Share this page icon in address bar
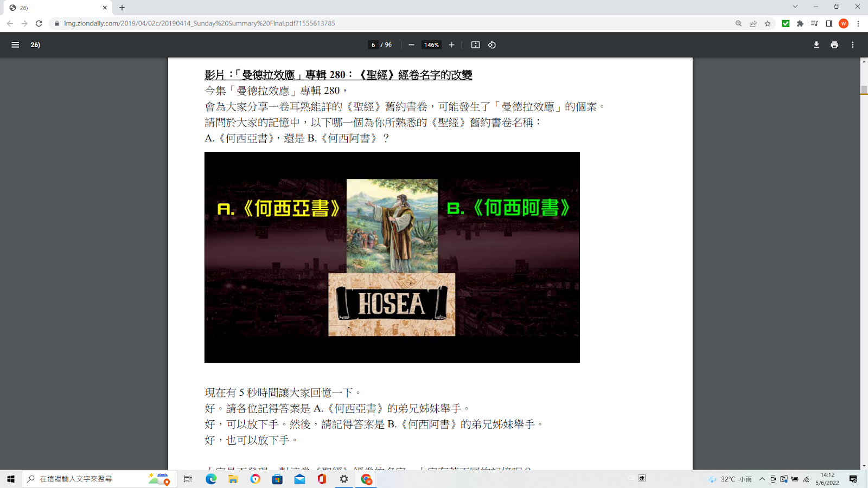Viewport: 868px width, 488px height. tap(753, 23)
